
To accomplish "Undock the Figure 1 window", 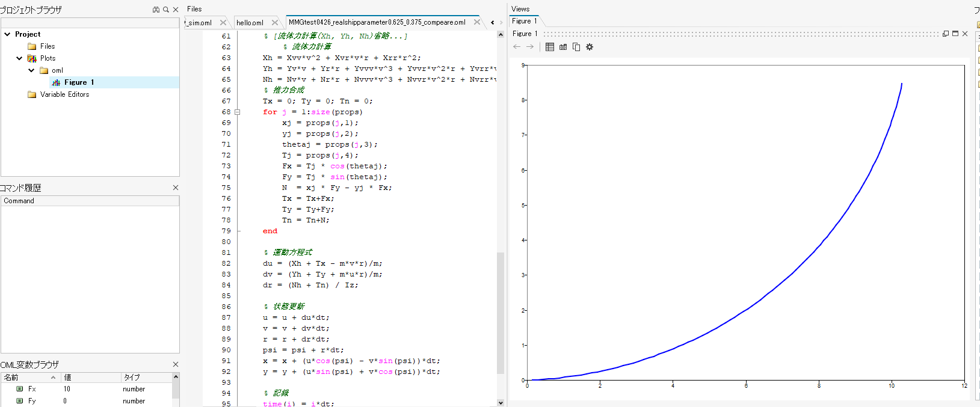I will coord(946,34).
